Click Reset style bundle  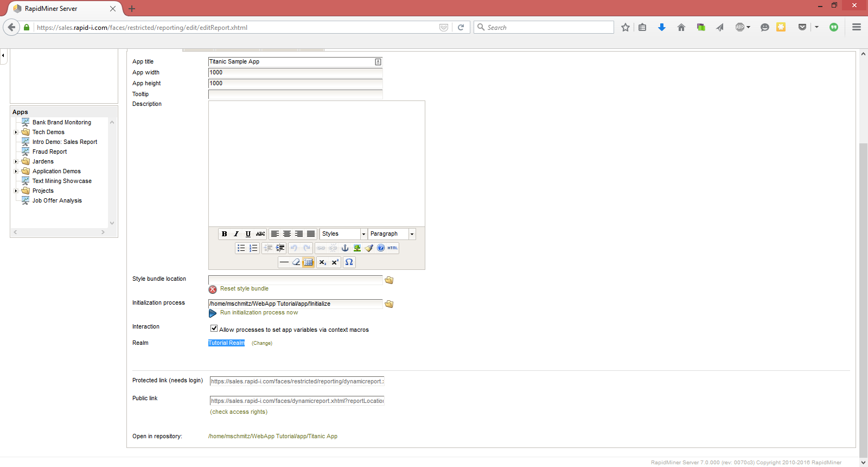click(x=244, y=289)
